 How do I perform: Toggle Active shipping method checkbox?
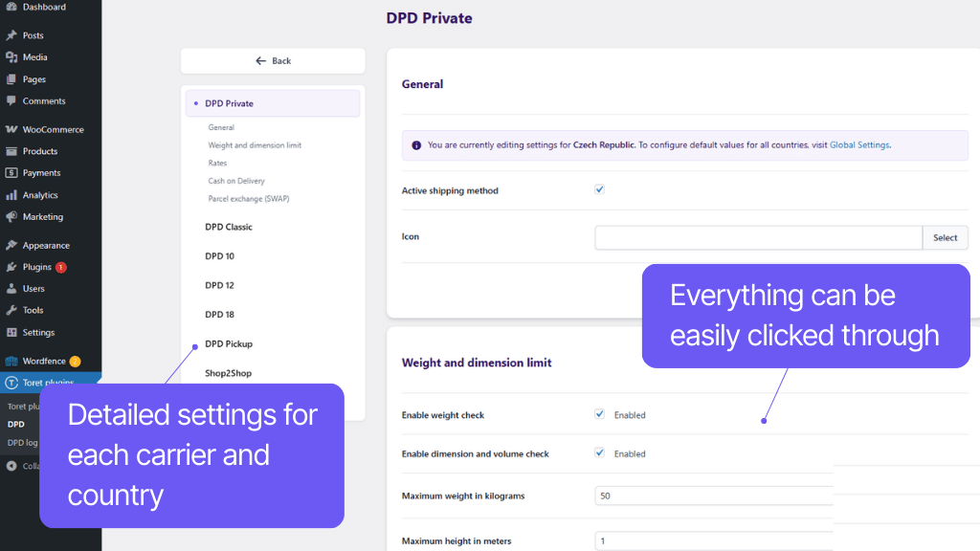tap(599, 189)
